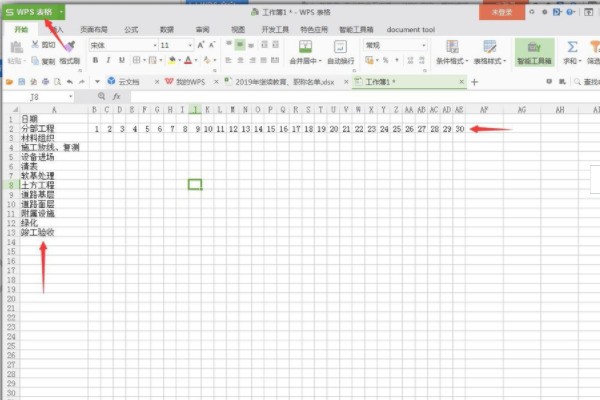Open the font size dropdown
The image size is (600, 400).
(x=190, y=46)
